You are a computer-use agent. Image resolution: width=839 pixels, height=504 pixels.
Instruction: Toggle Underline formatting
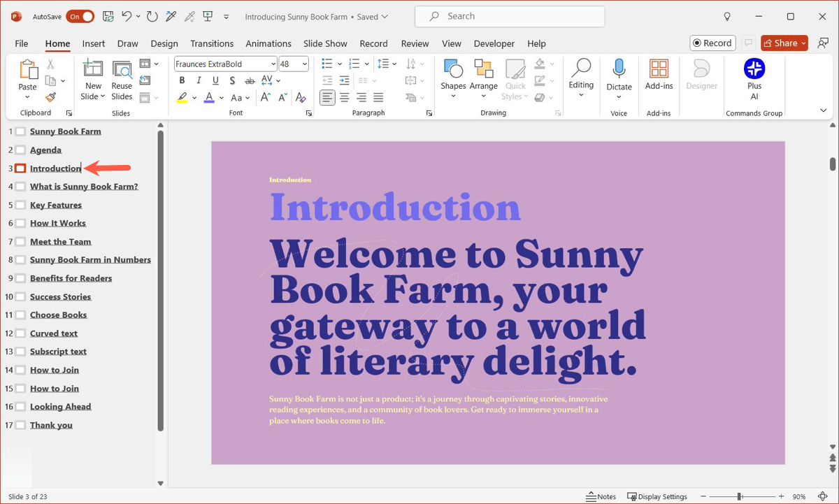(x=215, y=81)
